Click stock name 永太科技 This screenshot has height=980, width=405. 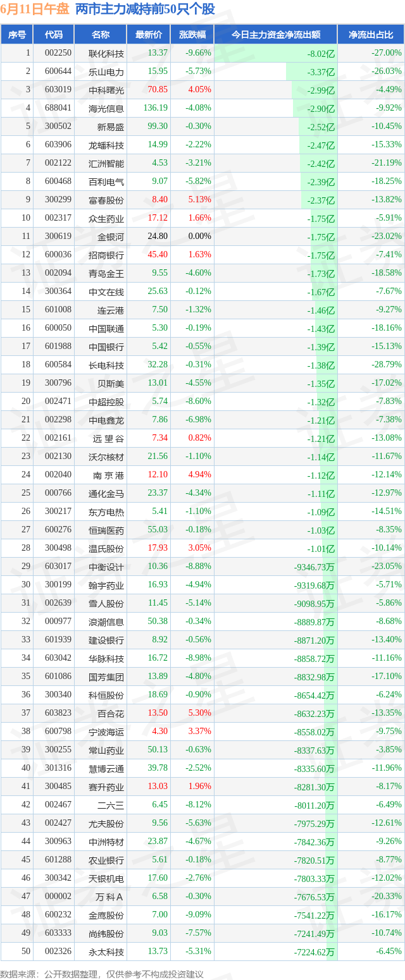pyautogui.click(x=106, y=952)
